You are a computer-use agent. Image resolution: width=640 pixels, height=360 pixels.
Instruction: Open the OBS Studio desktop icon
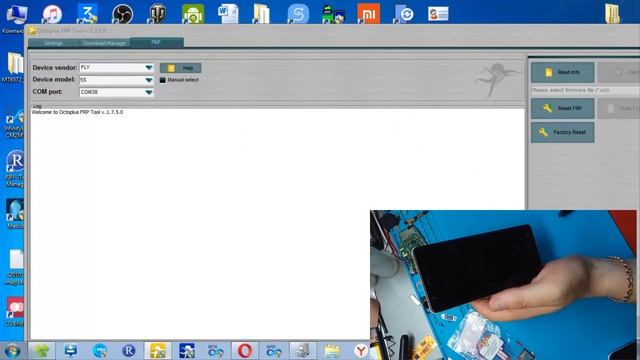coord(122,14)
